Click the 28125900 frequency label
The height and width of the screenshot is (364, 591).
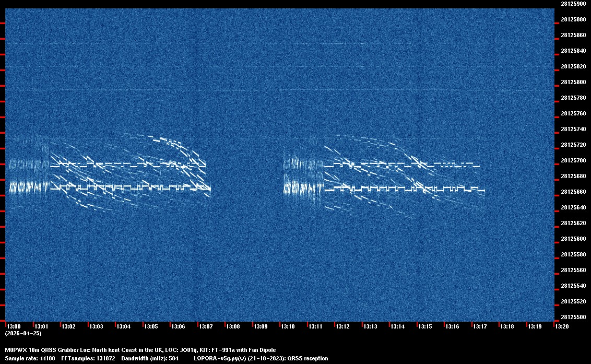tap(573, 4)
